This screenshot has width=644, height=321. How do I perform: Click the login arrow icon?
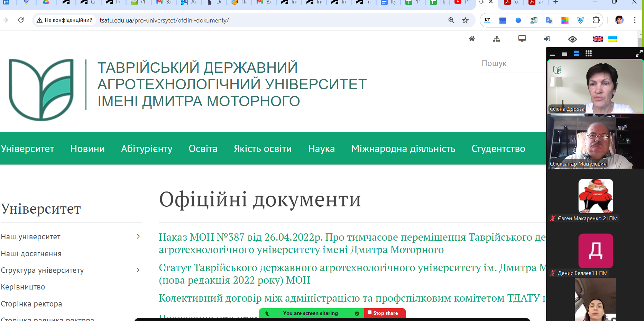[x=547, y=39]
